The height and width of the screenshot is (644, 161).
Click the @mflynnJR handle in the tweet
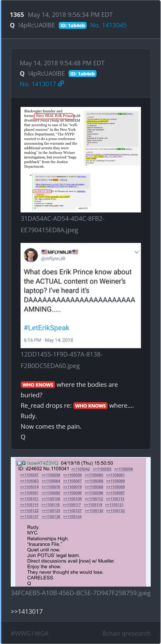(53, 258)
